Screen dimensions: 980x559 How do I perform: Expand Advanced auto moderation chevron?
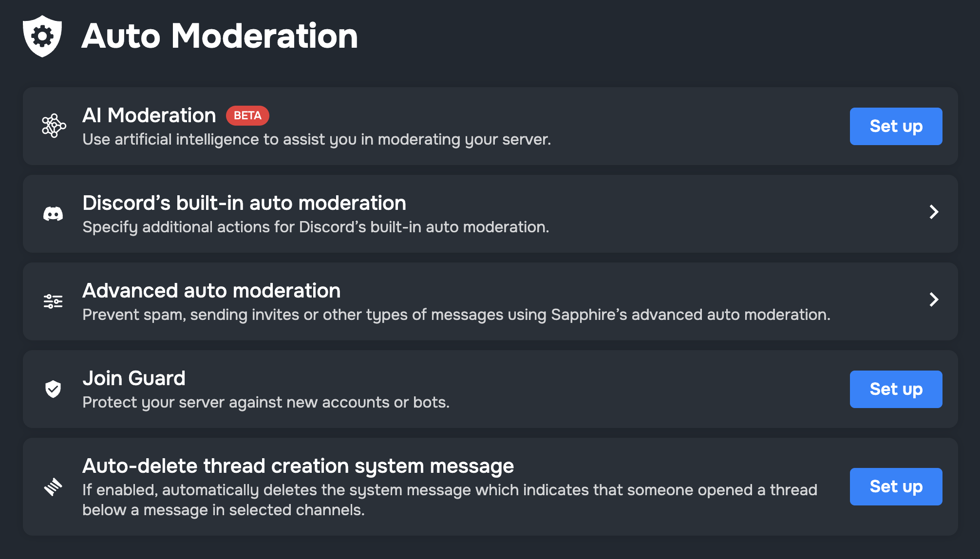click(x=933, y=299)
